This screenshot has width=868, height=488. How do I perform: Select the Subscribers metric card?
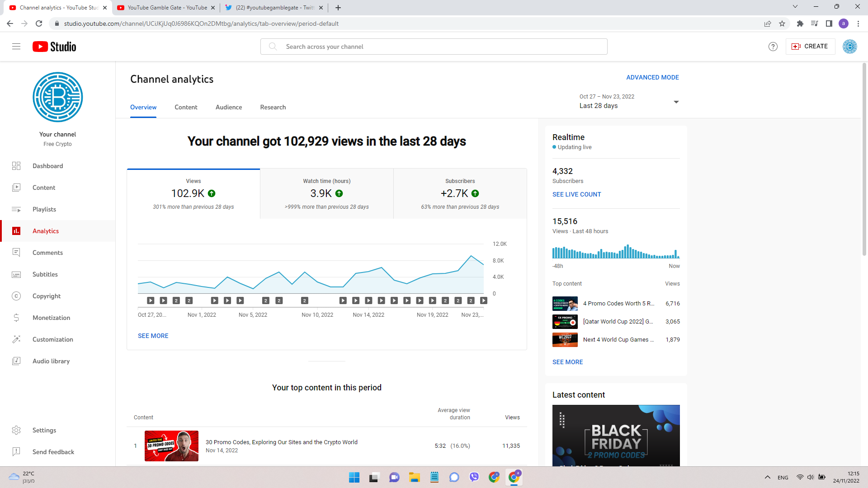460,194
